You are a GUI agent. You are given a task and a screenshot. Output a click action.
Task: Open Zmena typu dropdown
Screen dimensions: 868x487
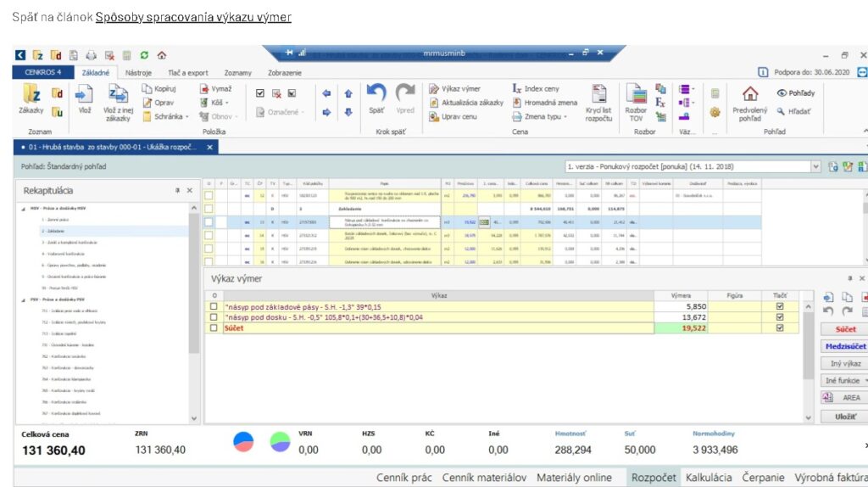coord(540,117)
